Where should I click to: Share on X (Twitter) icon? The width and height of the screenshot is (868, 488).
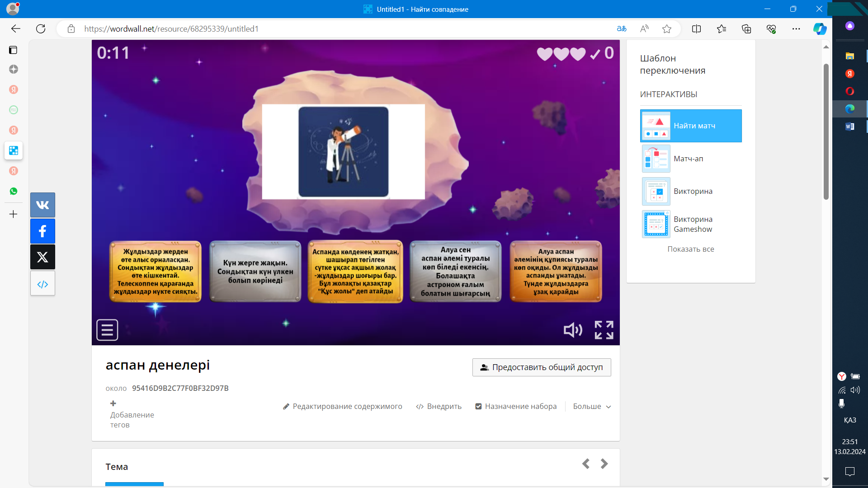(42, 257)
